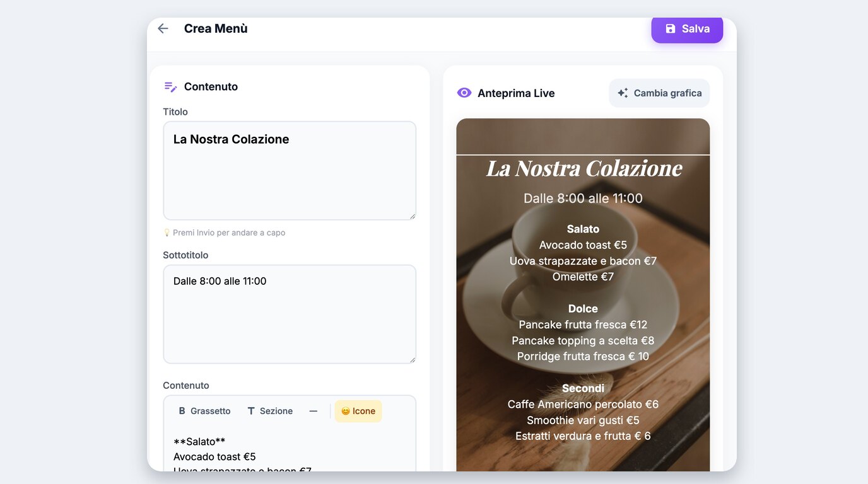Focus the Sottotitolo text field

pyautogui.click(x=290, y=314)
